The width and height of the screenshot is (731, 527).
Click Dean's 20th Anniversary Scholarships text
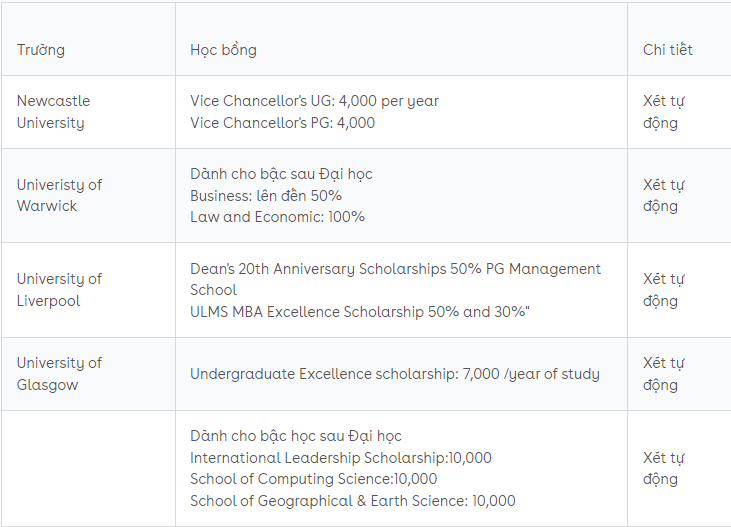(x=318, y=269)
